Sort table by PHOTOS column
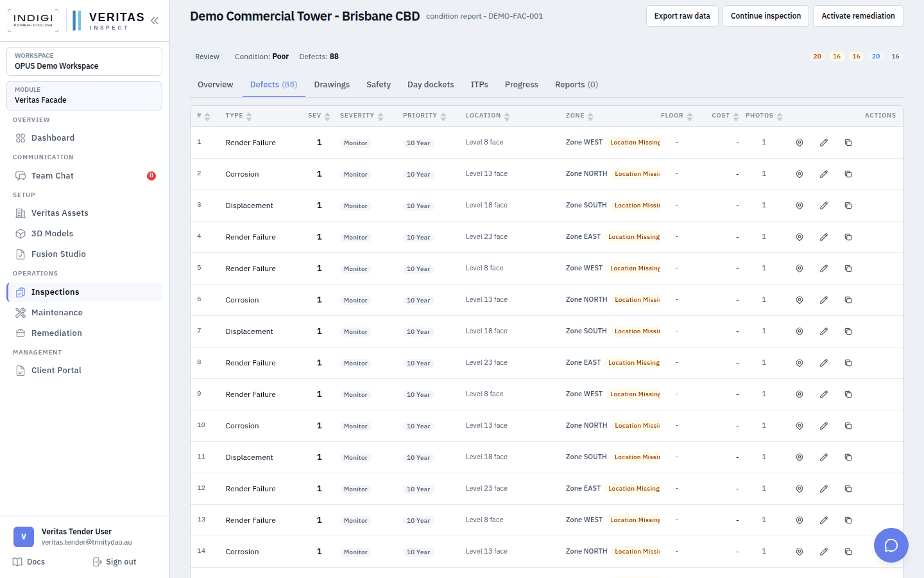924x578 pixels. click(764, 116)
